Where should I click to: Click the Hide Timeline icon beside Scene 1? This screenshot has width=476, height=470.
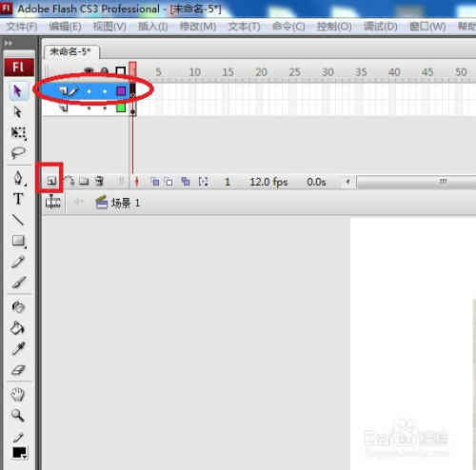52,203
